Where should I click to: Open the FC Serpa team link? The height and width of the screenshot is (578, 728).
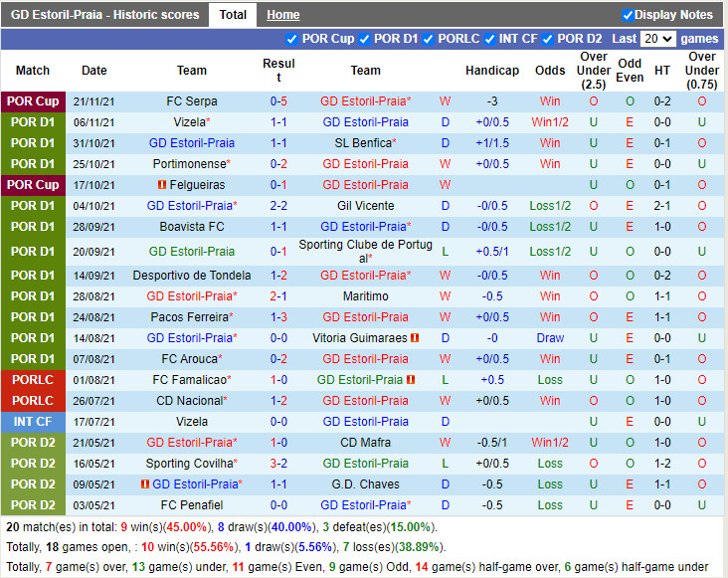(192, 101)
